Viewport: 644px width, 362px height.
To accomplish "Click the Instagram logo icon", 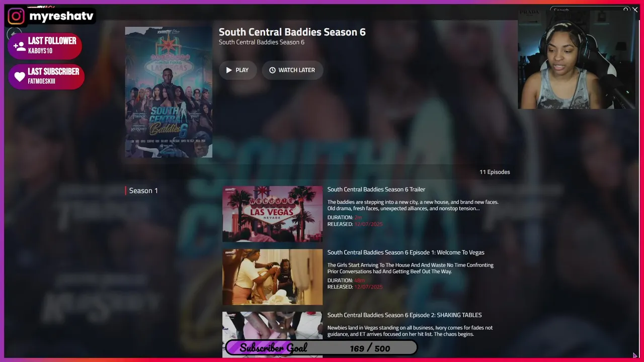I will click(x=16, y=16).
